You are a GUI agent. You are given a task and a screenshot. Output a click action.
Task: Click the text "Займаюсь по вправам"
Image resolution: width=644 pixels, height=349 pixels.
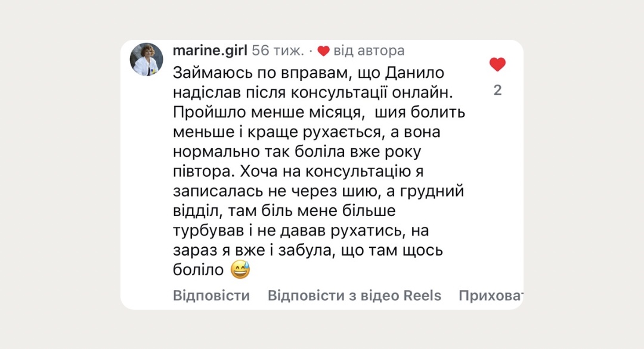click(258, 73)
